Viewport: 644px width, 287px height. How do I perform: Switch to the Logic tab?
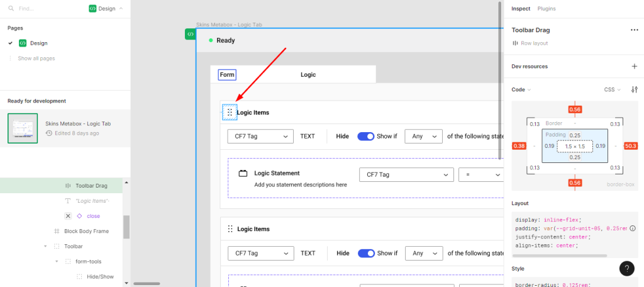pyautogui.click(x=308, y=75)
